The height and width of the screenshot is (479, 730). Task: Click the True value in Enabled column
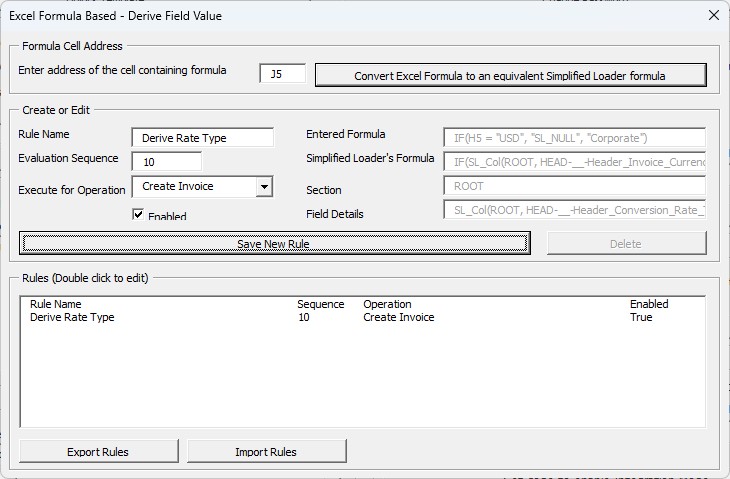[641, 317]
